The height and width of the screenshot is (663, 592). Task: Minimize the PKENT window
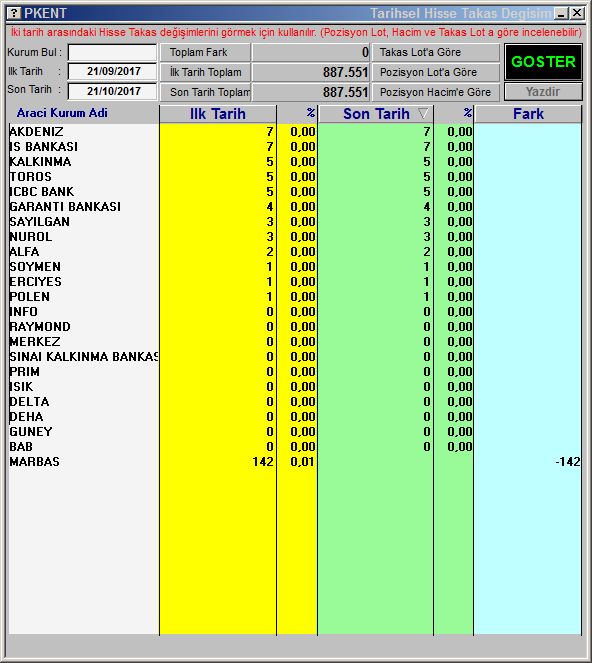pyautogui.click(x=562, y=14)
